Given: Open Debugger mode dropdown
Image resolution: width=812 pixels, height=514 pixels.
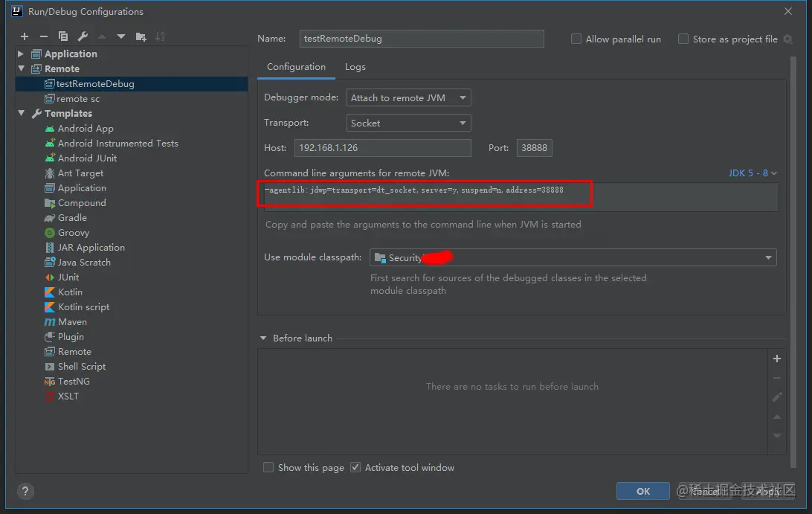Looking at the screenshot, I should [x=408, y=97].
